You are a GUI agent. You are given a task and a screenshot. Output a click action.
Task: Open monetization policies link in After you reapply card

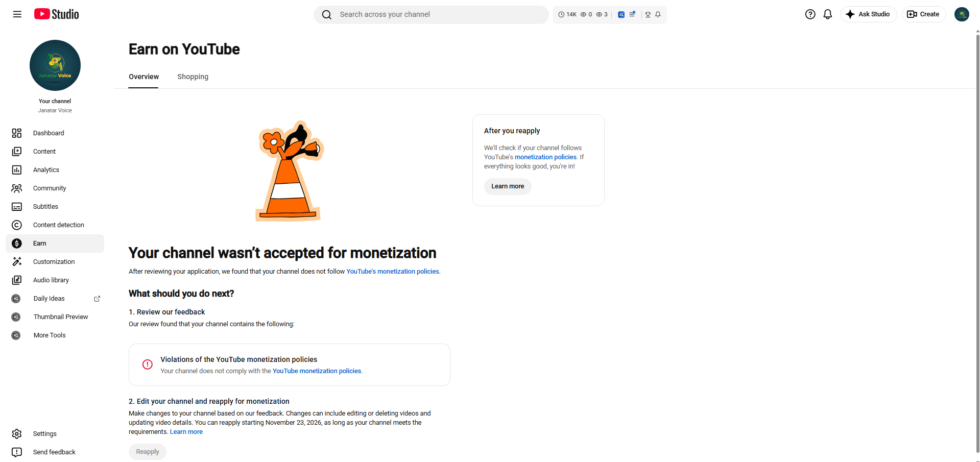[545, 157]
